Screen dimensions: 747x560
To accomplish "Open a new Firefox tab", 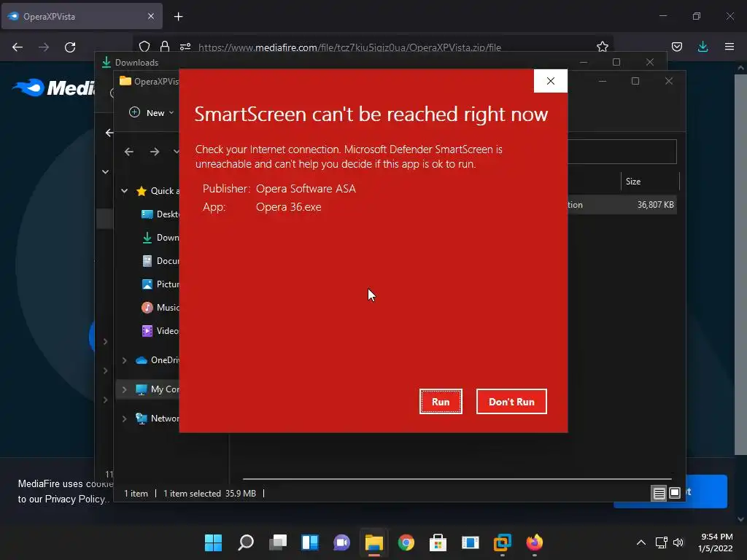I will pos(178,17).
